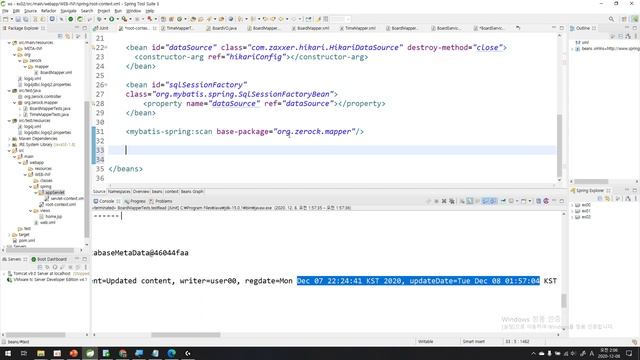
Task: Maximize the editor area
Action: 562,28
